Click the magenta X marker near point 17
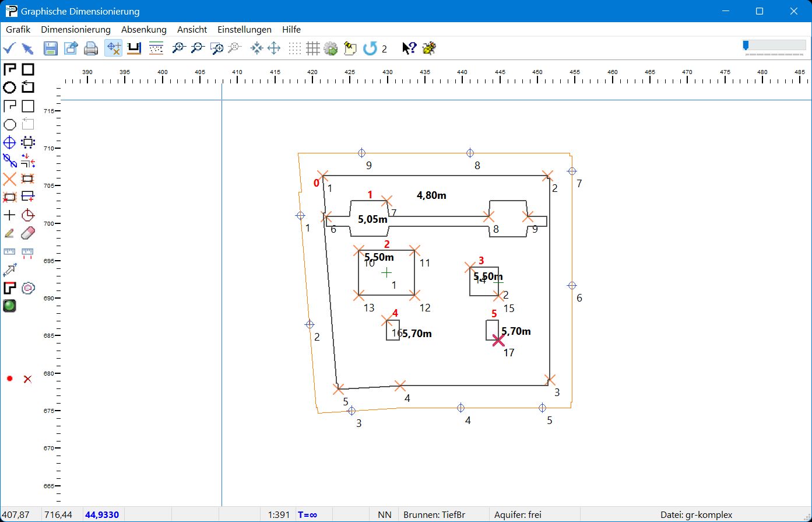Screen dimensions: 812x522 498,340
